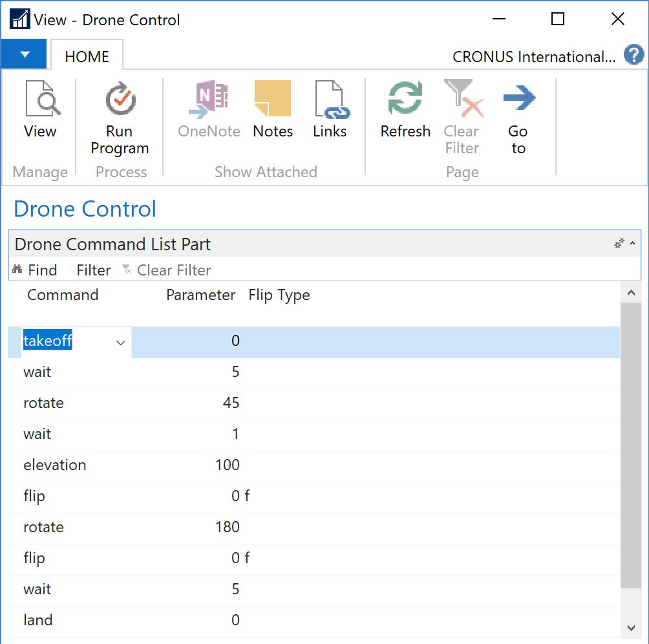
Task: Click land row's parameter value 0
Action: pyautogui.click(x=235, y=620)
